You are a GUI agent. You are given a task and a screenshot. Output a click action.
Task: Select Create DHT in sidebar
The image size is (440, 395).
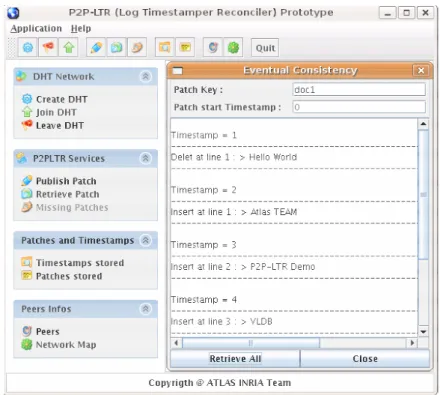coord(55,99)
